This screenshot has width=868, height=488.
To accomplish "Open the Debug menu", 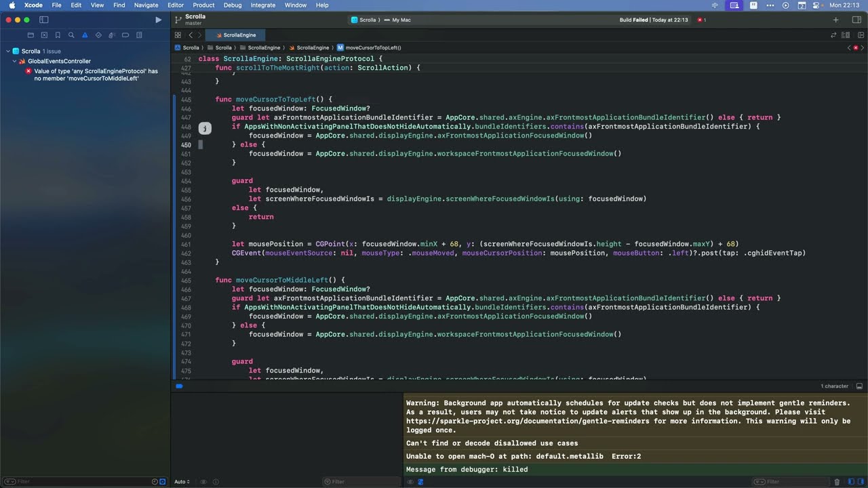I will click(x=233, y=5).
